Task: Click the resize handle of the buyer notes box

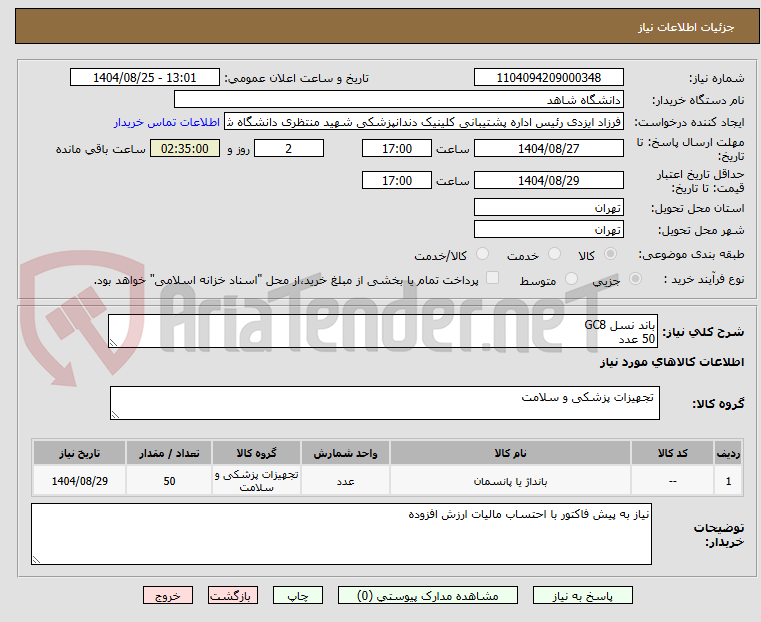Action: pyautogui.click(x=36, y=560)
